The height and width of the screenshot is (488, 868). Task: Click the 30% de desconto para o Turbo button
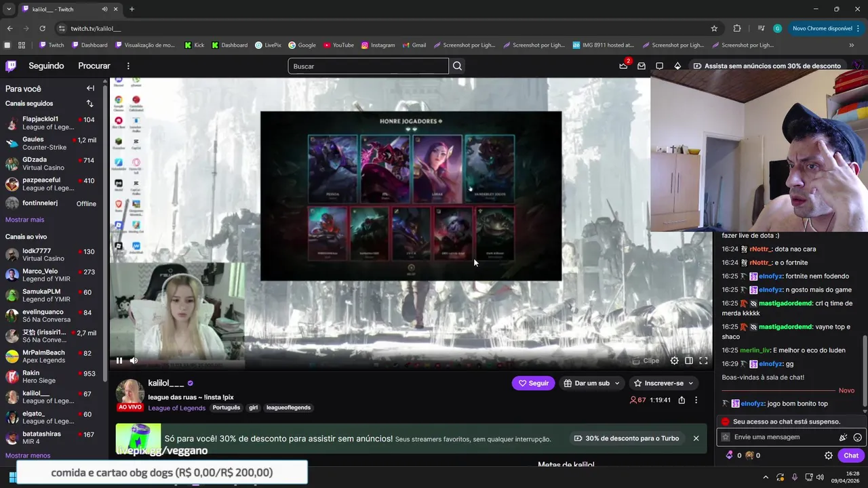coord(627,439)
